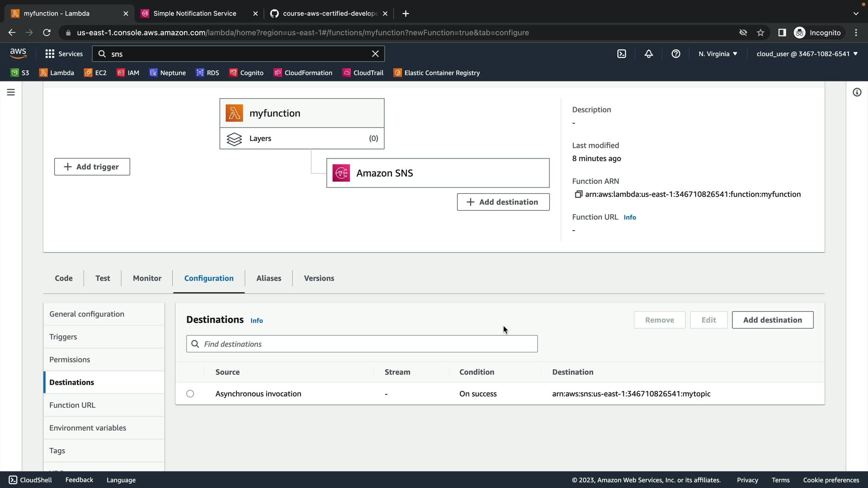The width and height of the screenshot is (868, 488).
Task: Click the Find destinations search field
Action: click(x=362, y=344)
